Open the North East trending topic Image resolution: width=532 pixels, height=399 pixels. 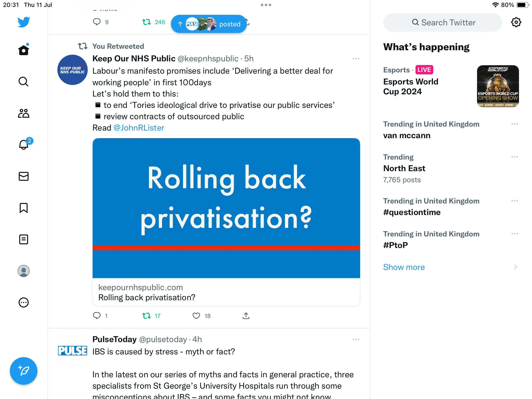pyautogui.click(x=404, y=168)
